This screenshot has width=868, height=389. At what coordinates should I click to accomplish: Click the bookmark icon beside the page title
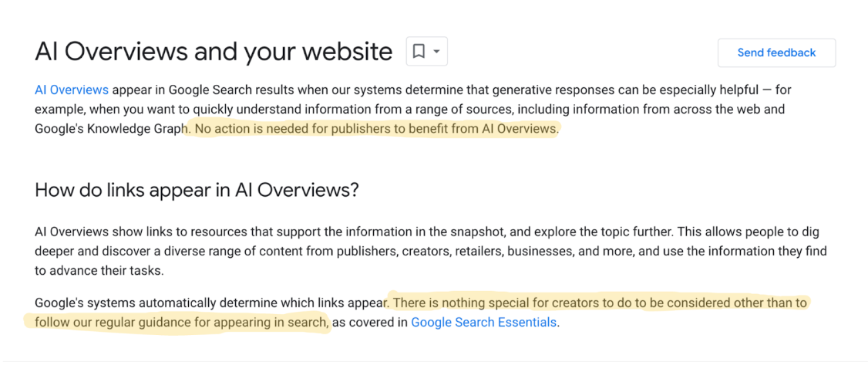pos(419,52)
